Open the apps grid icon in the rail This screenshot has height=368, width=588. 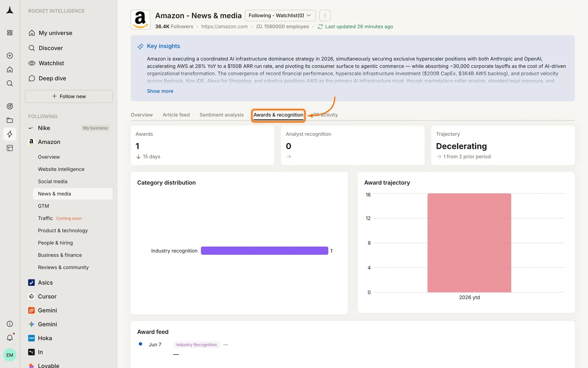10,33
